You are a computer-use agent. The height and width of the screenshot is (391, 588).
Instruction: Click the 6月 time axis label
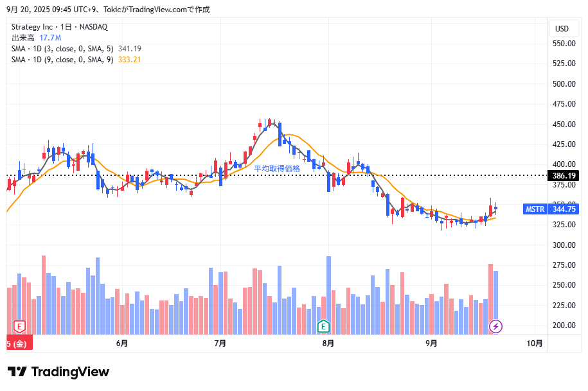[x=122, y=343]
